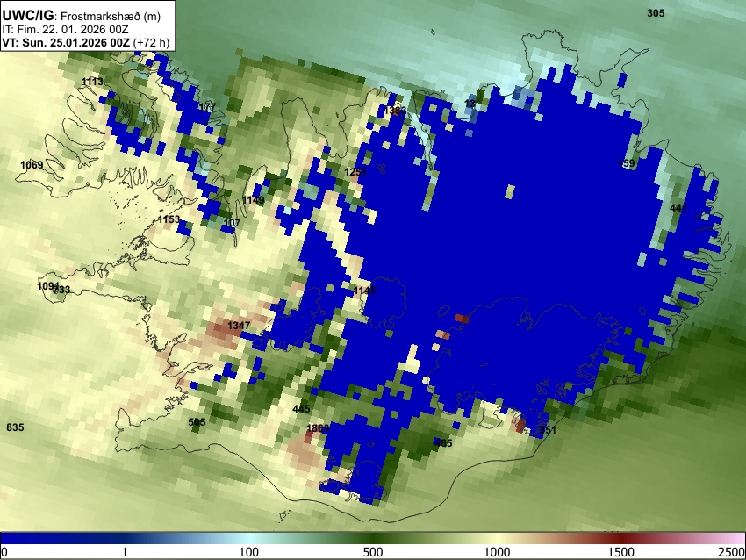
Task: Click the 107 value label on the map
Action: 232,223
